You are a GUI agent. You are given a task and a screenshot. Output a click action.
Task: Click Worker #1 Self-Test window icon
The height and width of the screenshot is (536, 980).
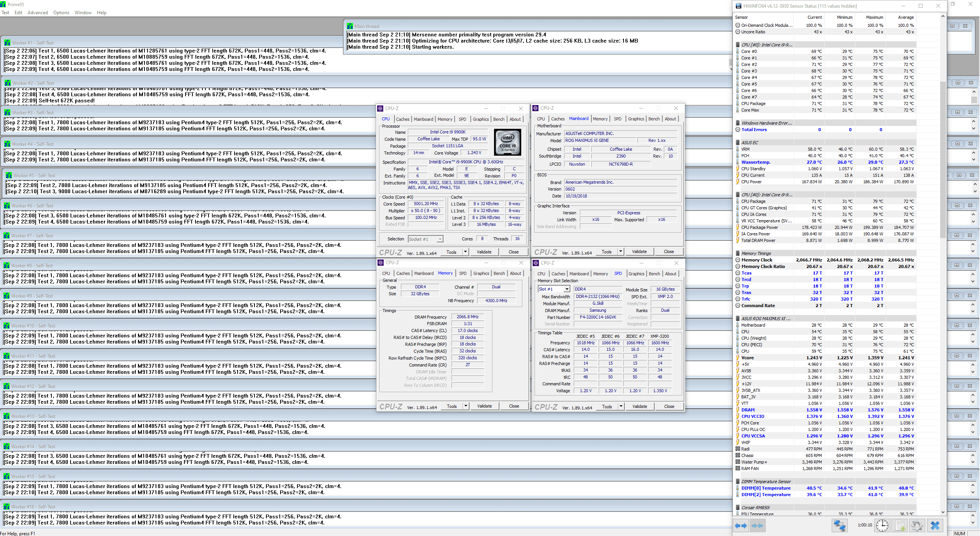pos(7,43)
